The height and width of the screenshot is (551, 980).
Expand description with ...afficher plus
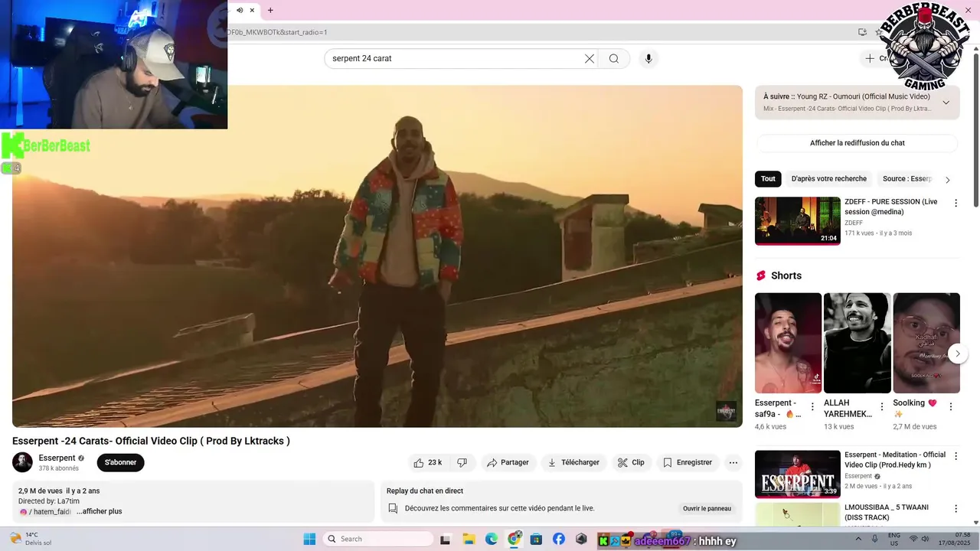[99, 511]
